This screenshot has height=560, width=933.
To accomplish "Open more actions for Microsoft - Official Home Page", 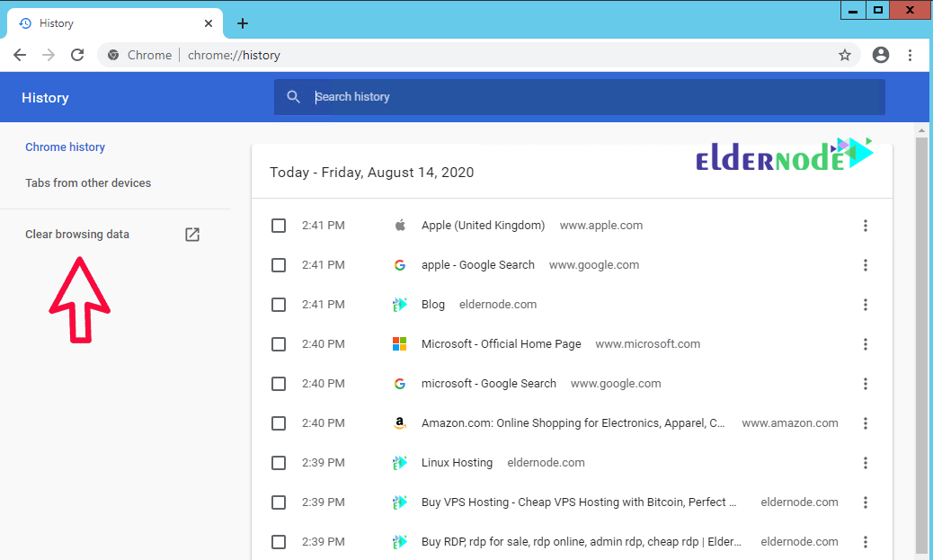I will tap(866, 344).
